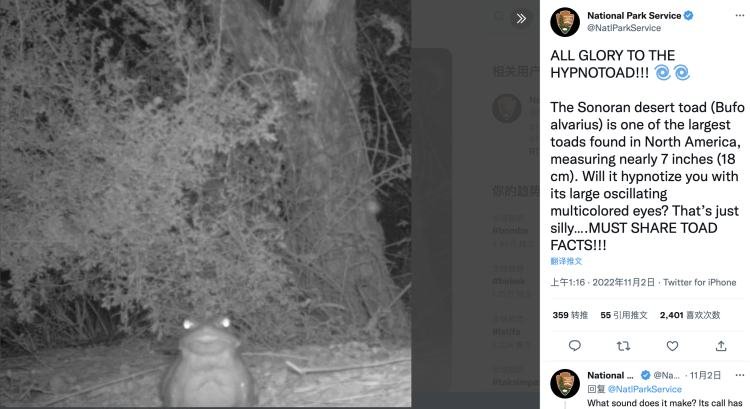The image size is (750, 409).
Task: Open the National Park Service display name
Action: (634, 16)
